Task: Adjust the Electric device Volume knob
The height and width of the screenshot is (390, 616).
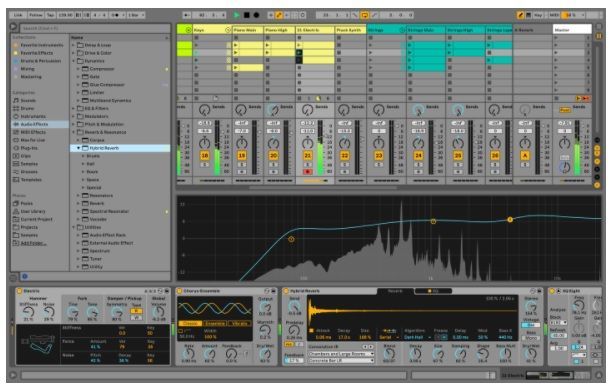Action: click(x=159, y=312)
